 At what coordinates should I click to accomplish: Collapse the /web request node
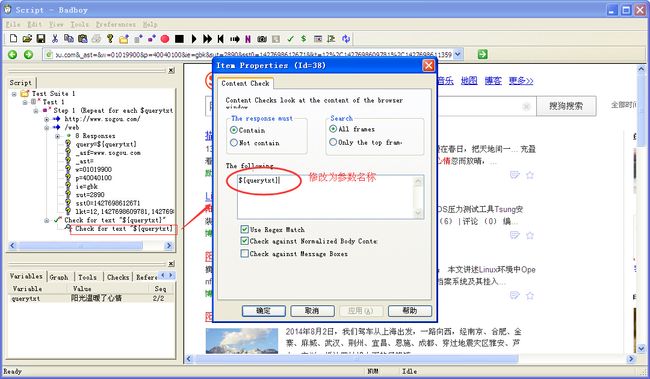point(46,127)
